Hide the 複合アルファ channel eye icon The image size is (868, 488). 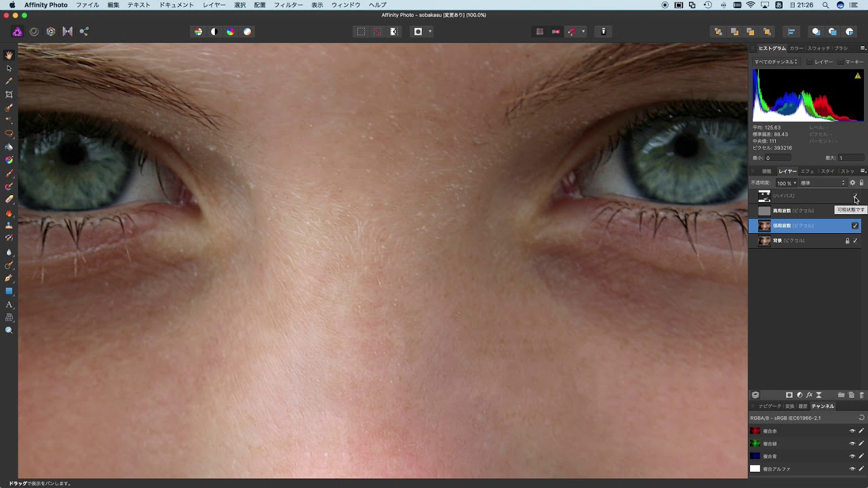[x=852, y=468]
